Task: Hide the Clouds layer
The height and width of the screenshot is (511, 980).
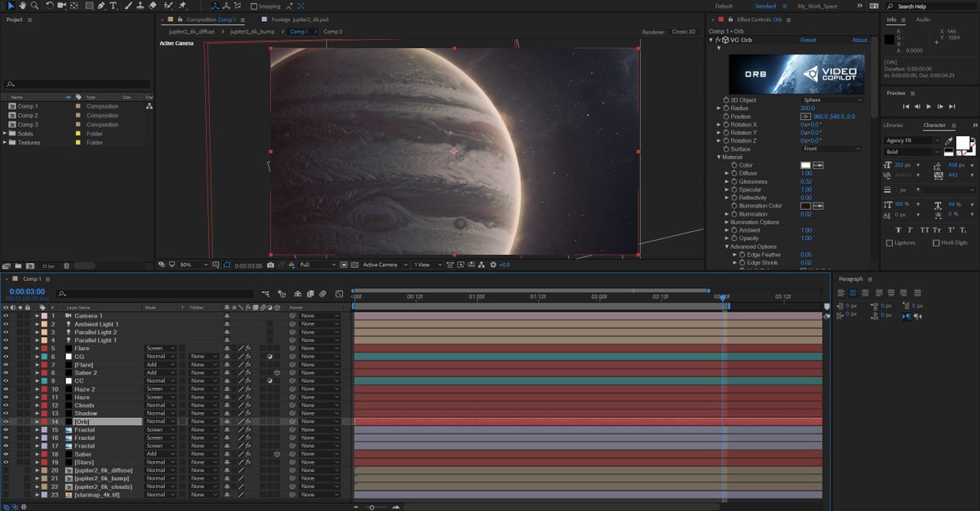Action: point(6,406)
